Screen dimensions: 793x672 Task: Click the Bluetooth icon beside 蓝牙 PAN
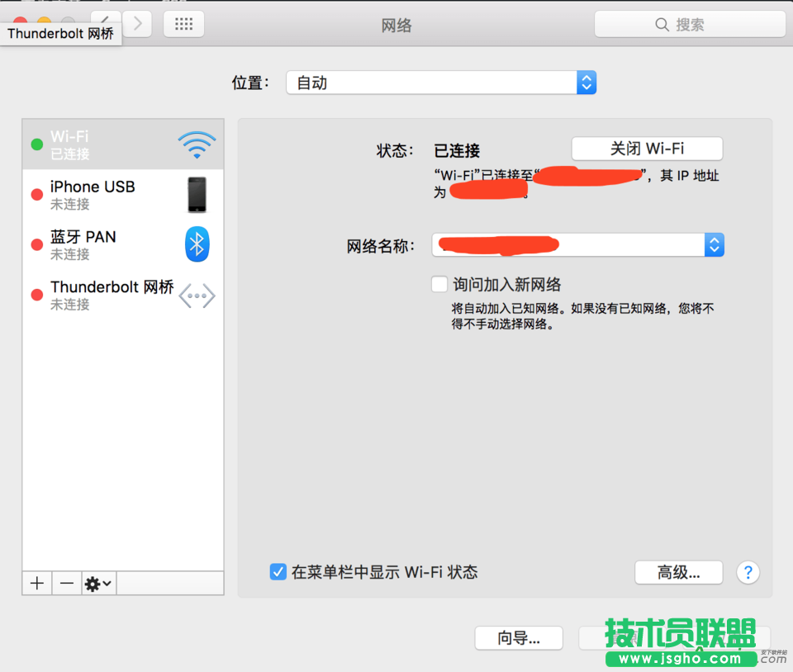(197, 244)
